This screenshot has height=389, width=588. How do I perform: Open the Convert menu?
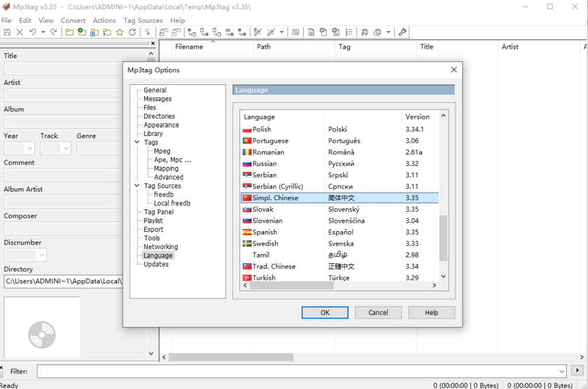[x=73, y=21]
